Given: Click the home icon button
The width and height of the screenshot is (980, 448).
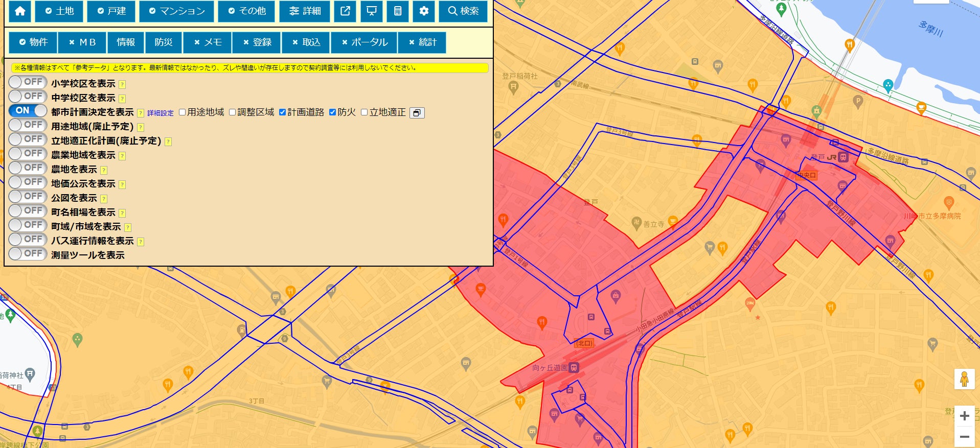Looking at the screenshot, I should [x=20, y=11].
